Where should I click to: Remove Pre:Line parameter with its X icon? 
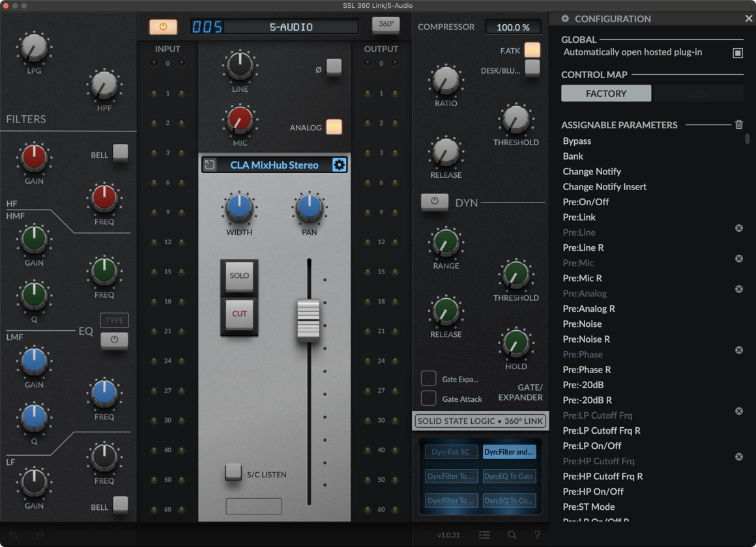click(739, 228)
